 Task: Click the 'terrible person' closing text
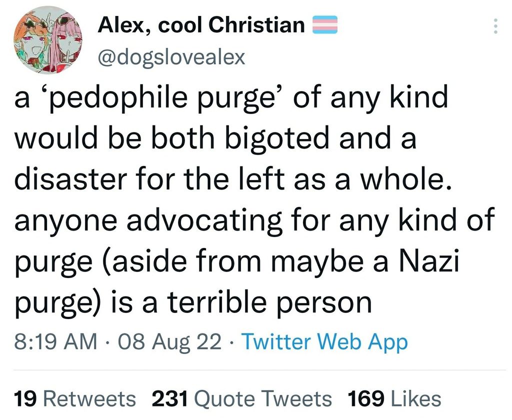pos(269,302)
